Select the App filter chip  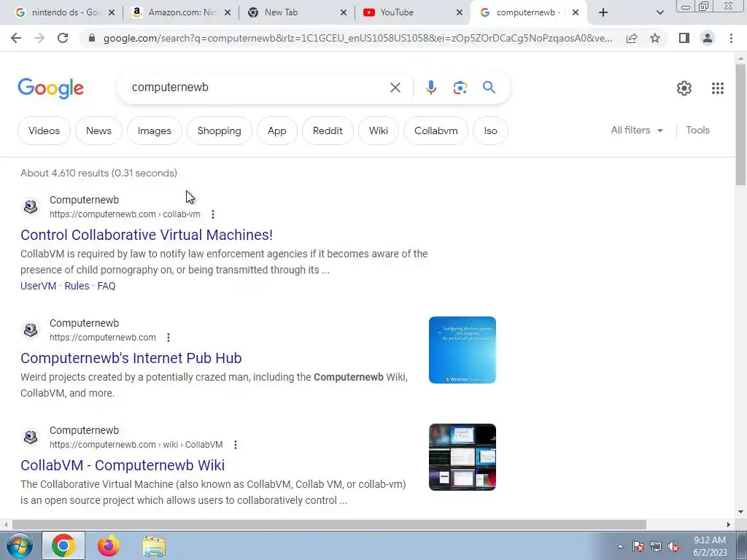coord(276,131)
